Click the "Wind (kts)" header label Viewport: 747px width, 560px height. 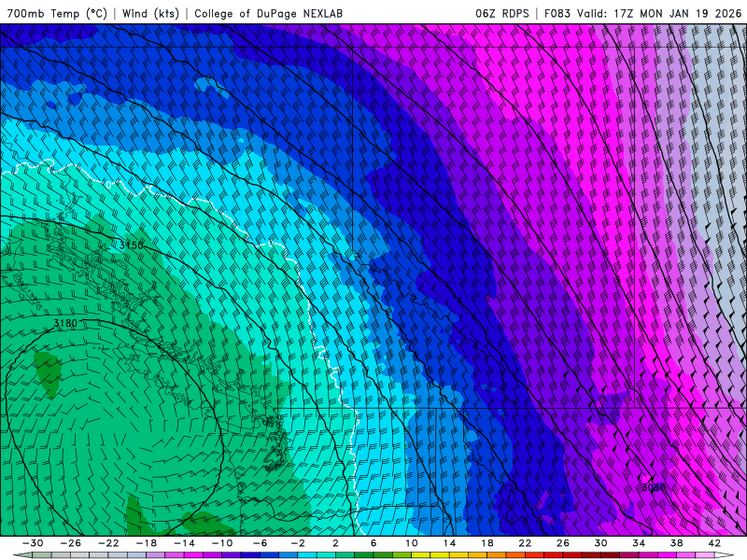coord(151,13)
